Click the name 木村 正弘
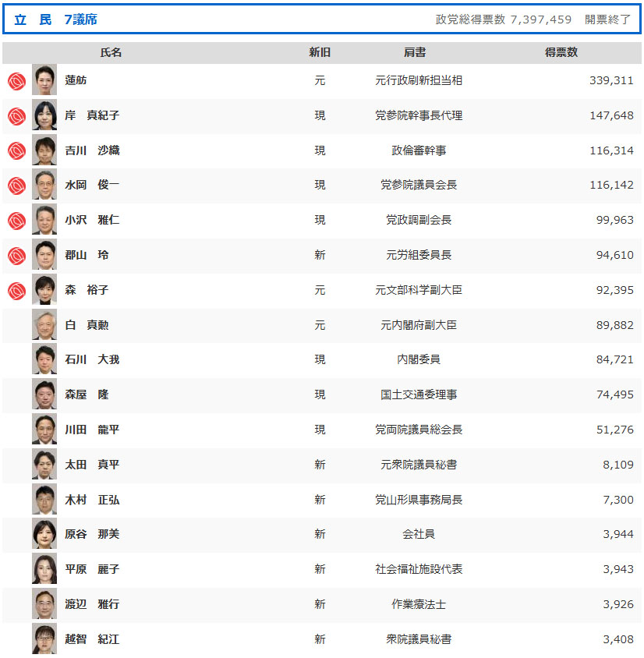The width and height of the screenshot is (644, 658). click(x=92, y=500)
